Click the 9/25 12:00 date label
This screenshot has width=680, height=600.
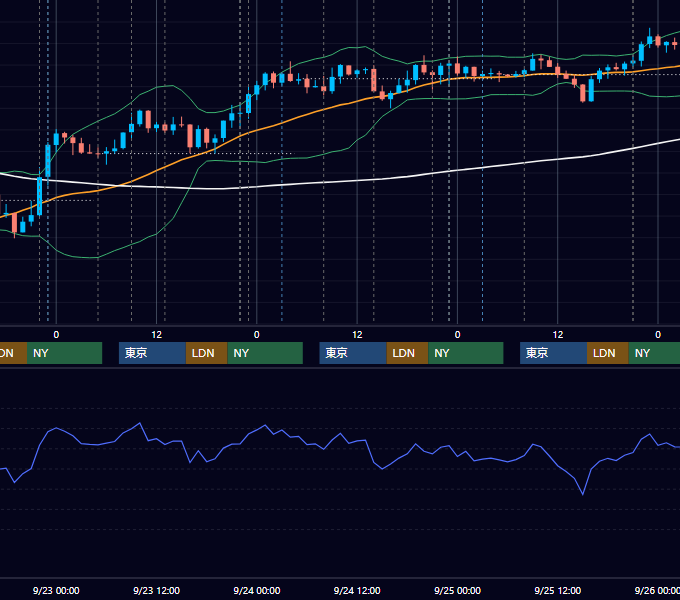(x=558, y=590)
